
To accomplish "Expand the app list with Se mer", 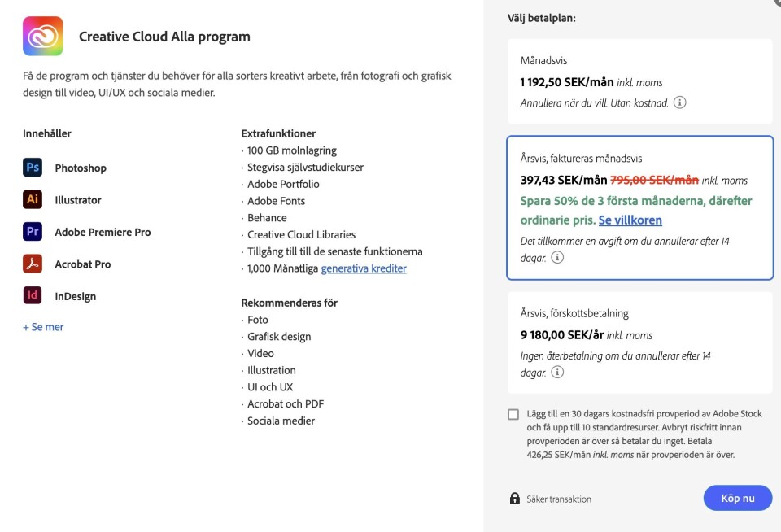I will click(x=43, y=327).
